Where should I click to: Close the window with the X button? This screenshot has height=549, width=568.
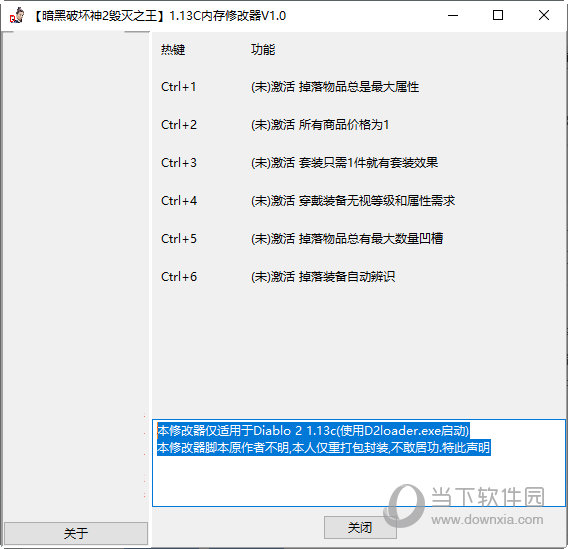544,15
